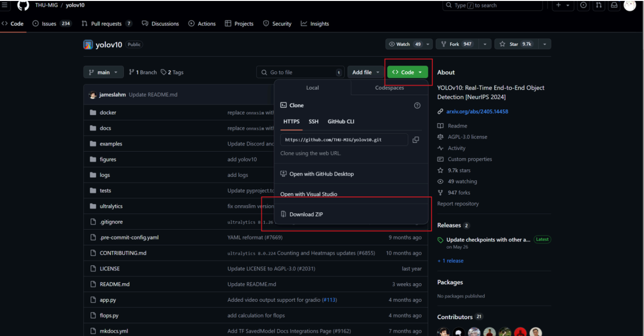The height and width of the screenshot is (336, 644).
Task: Select the SSH clone option
Action: coord(313,122)
